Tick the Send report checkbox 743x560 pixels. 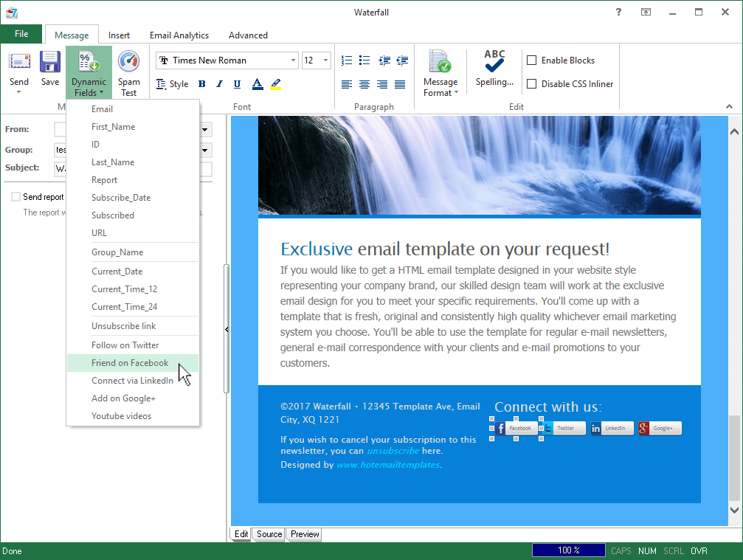coord(15,196)
